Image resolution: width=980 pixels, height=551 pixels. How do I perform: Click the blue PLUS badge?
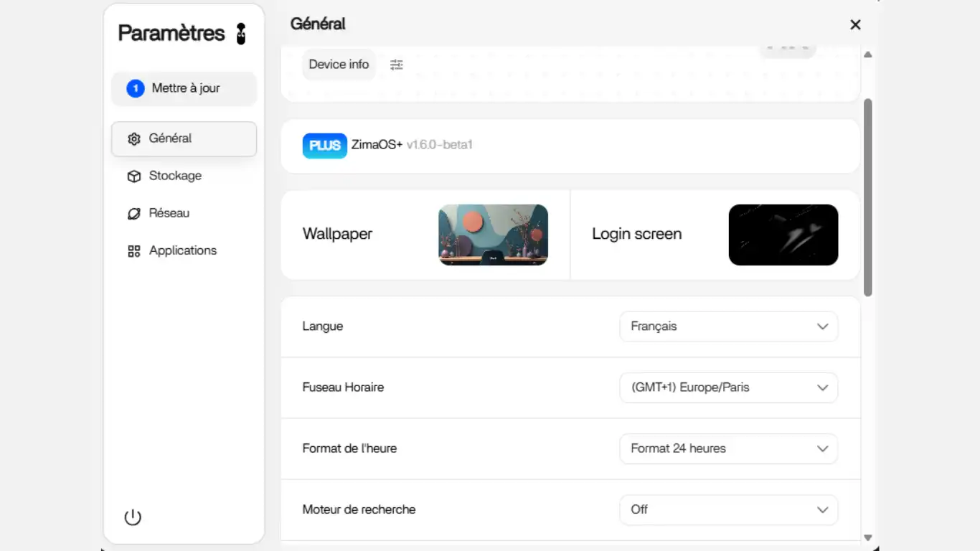tap(324, 145)
